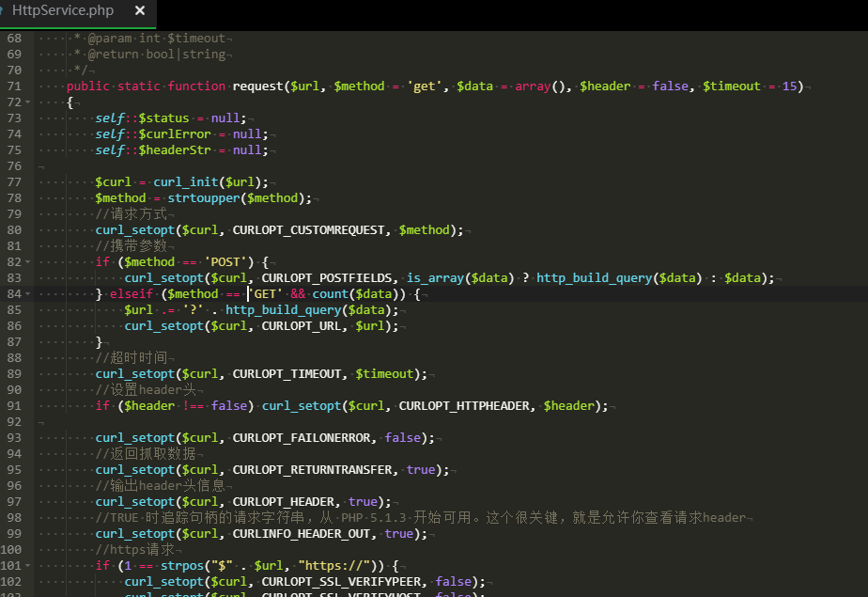Click line number 95 in the gutter

pos(13,469)
